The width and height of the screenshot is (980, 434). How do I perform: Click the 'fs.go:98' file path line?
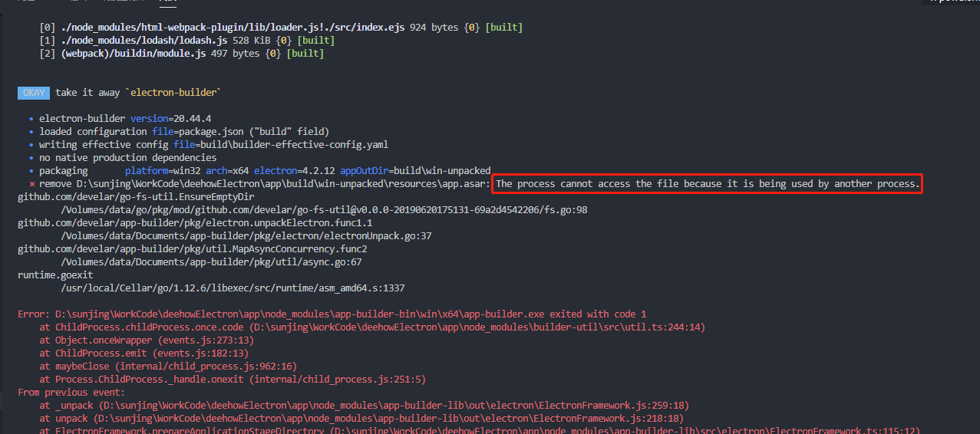324,210
